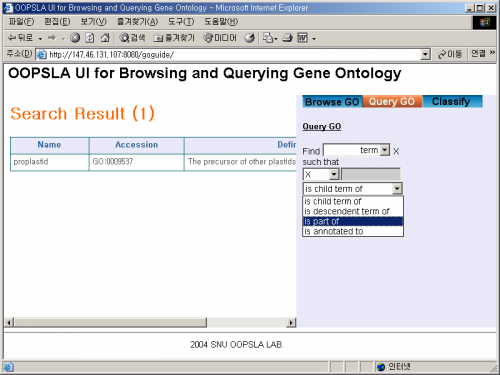Click the status bar page icon
This screenshot has width=500, height=375.
9,367
